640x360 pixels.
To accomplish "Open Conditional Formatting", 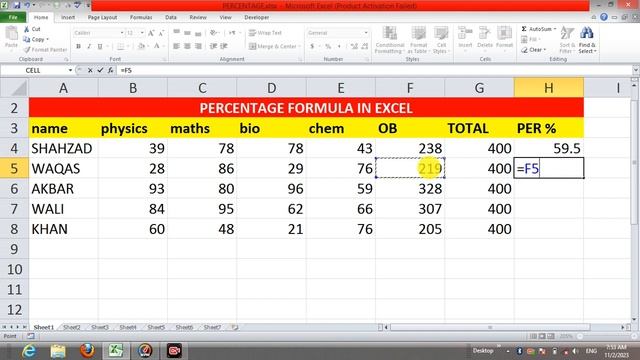I will point(390,40).
